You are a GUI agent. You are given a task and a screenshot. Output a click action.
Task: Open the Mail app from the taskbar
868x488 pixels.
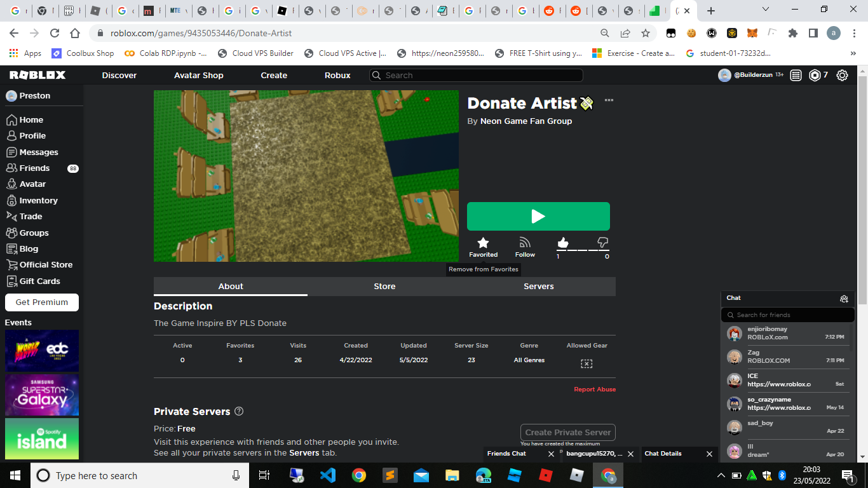click(x=421, y=475)
